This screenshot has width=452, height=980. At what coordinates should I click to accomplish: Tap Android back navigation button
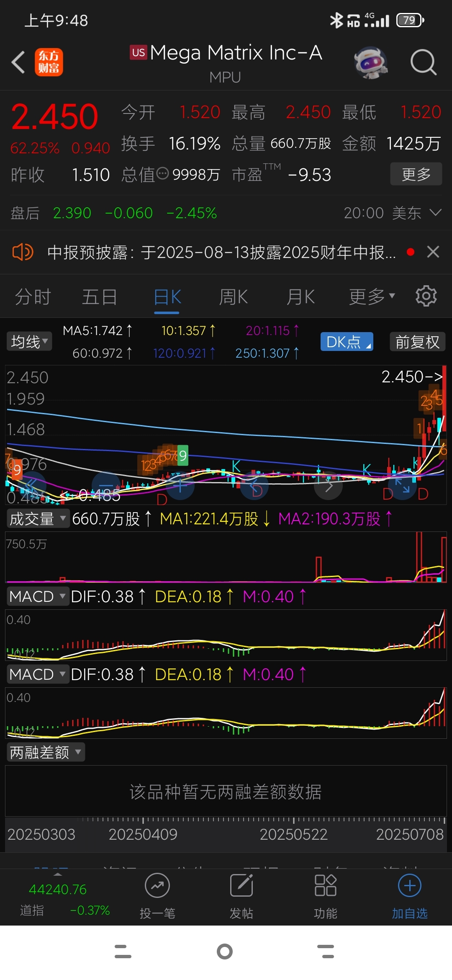pyautogui.click(x=326, y=952)
